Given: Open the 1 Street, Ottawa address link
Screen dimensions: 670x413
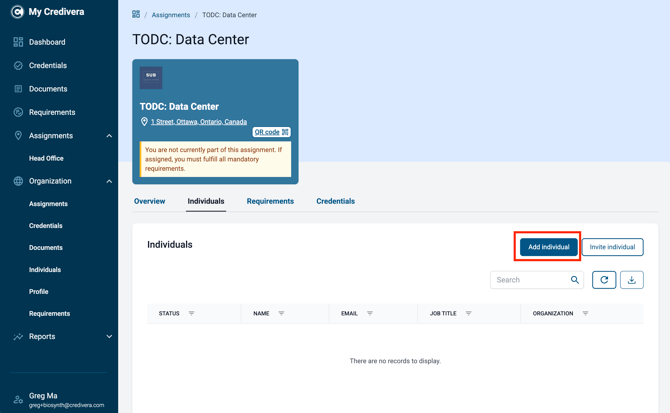Looking at the screenshot, I should tap(199, 122).
